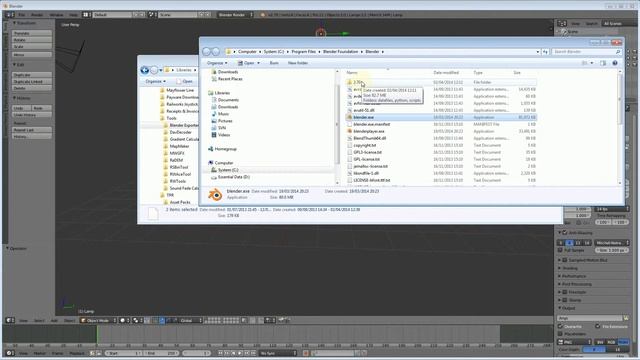Click New folder in Explorer toolbar
640x360 pixels.
point(298,63)
